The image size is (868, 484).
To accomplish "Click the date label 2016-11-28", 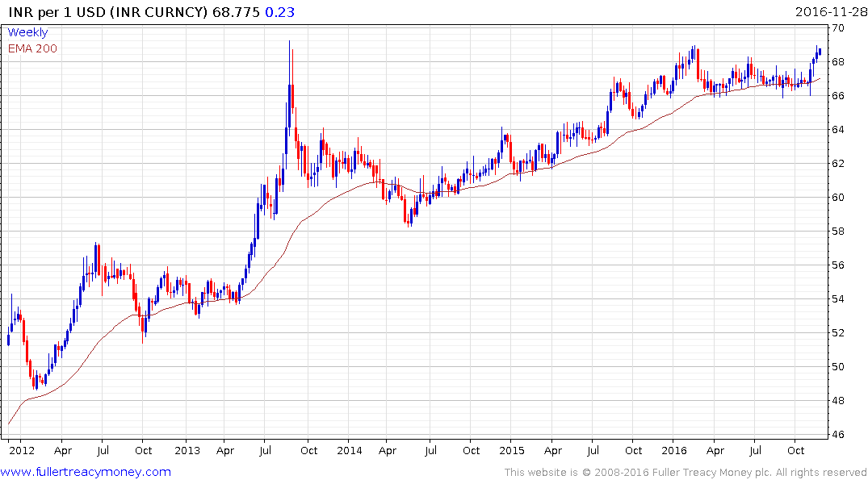I will 831,11.
